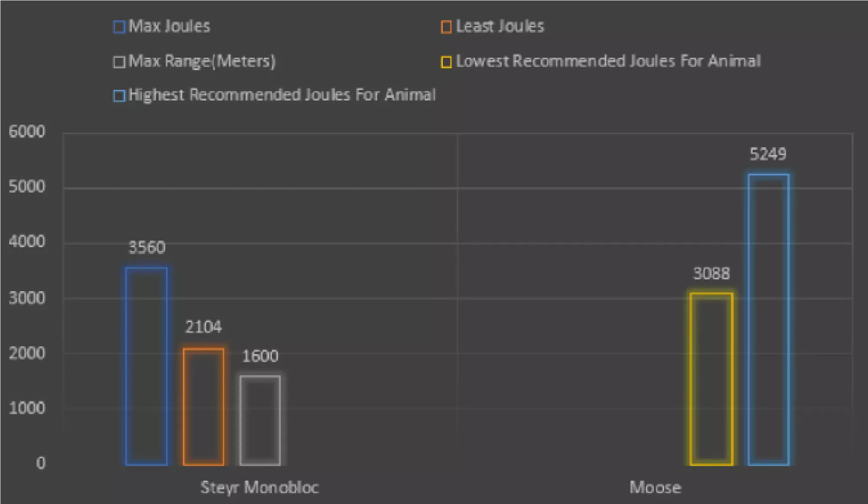This screenshot has width=868, height=504.
Task: Click the yellow 3088 Moose bar
Action: (711, 379)
